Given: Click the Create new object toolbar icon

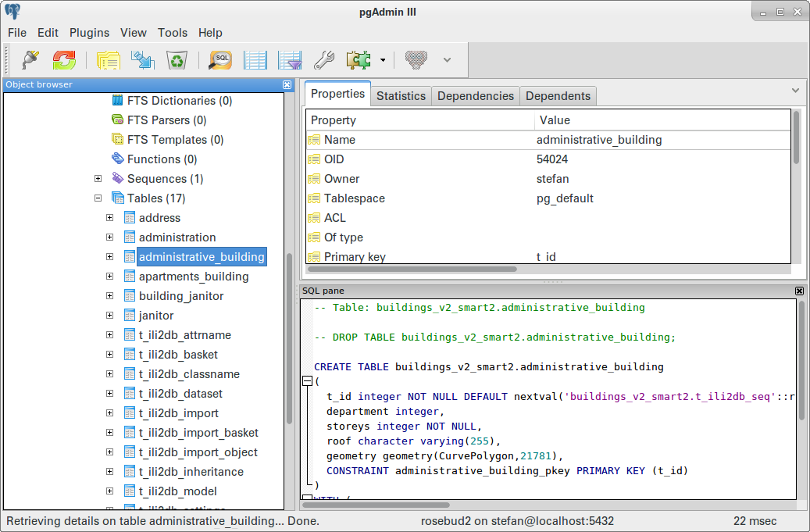Looking at the screenshot, I should pos(143,60).
